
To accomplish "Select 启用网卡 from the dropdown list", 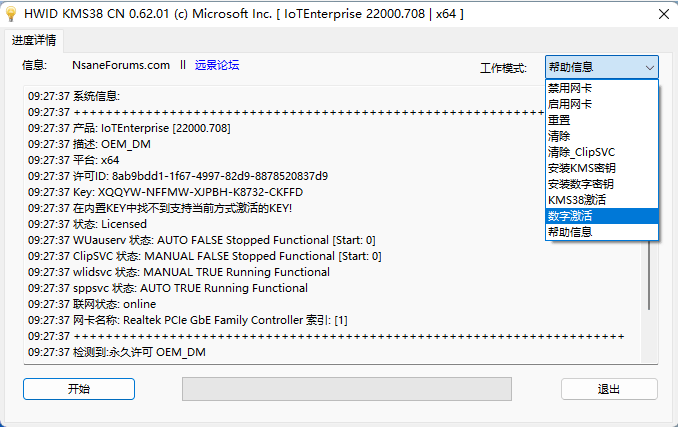I will coord(601,104).
